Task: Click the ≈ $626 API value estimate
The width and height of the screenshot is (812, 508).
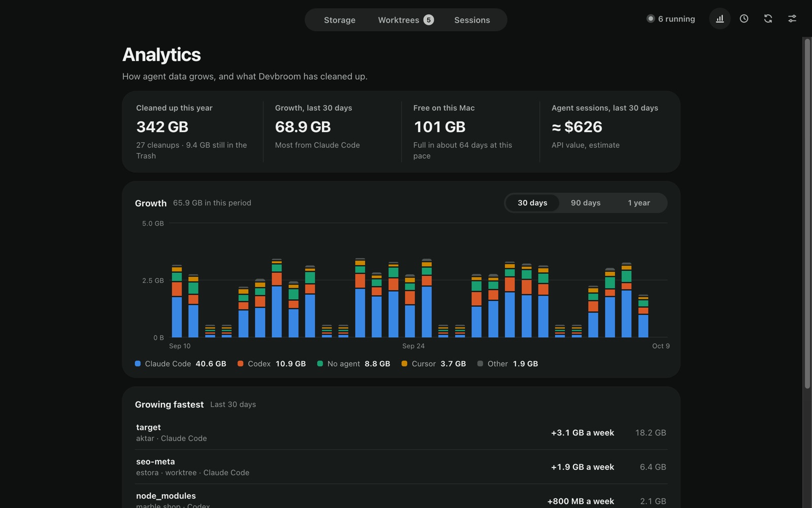Action: coord(577,126)
